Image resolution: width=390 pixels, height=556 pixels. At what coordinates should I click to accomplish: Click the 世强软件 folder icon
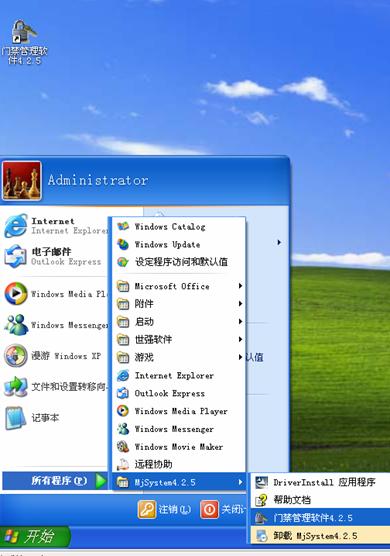(123, 340)
